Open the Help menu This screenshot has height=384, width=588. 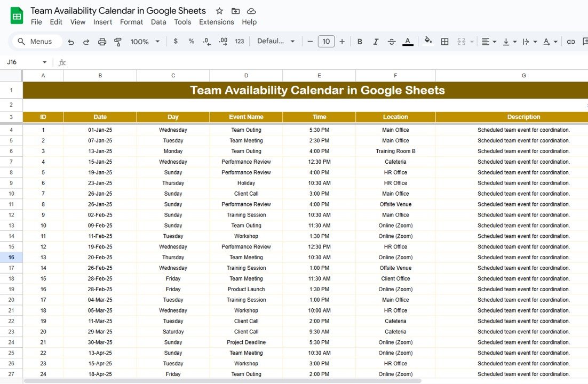pos(249,22)
